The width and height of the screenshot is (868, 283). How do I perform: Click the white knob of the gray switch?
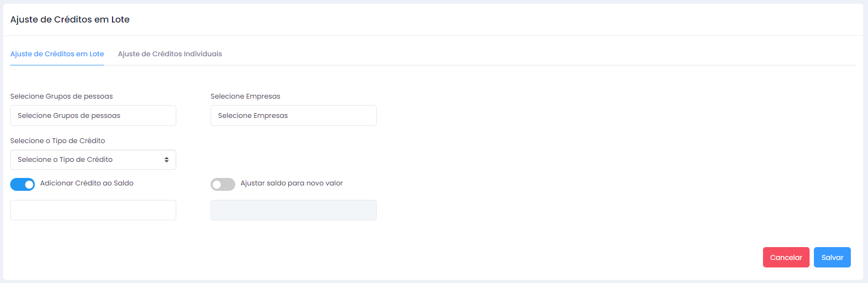click(217, 184)
